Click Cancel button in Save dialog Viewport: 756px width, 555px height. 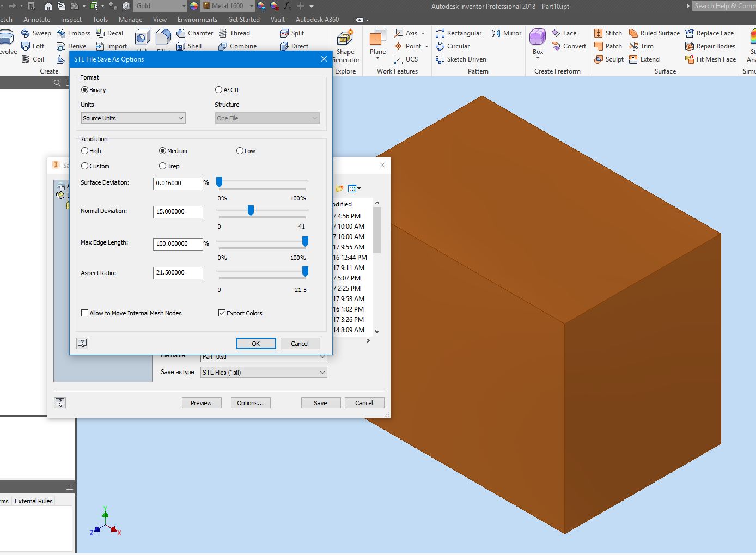coord(364,403)
